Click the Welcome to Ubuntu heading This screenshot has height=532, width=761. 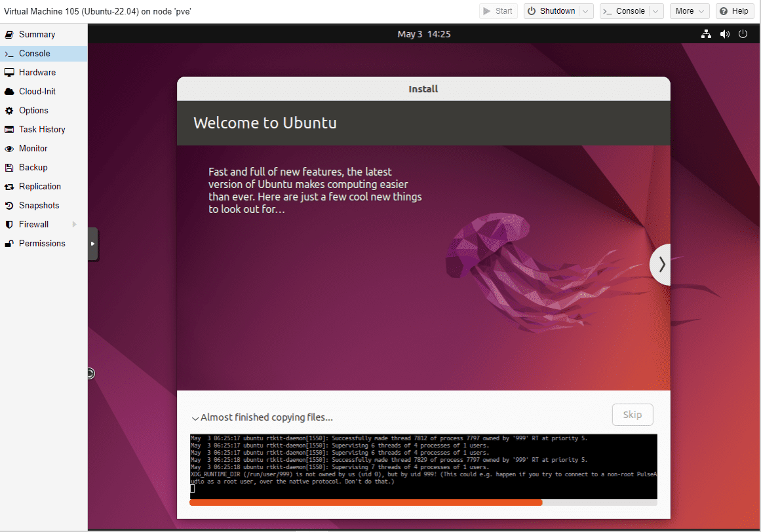265,123
